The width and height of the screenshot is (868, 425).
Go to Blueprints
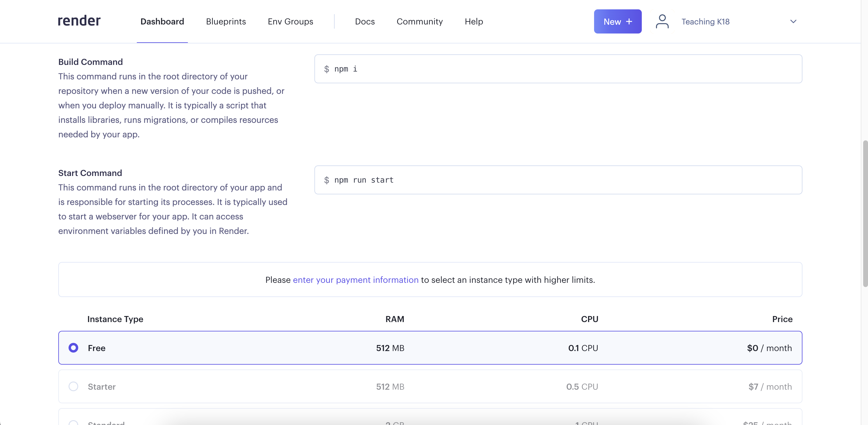click(x=226, y=21)
